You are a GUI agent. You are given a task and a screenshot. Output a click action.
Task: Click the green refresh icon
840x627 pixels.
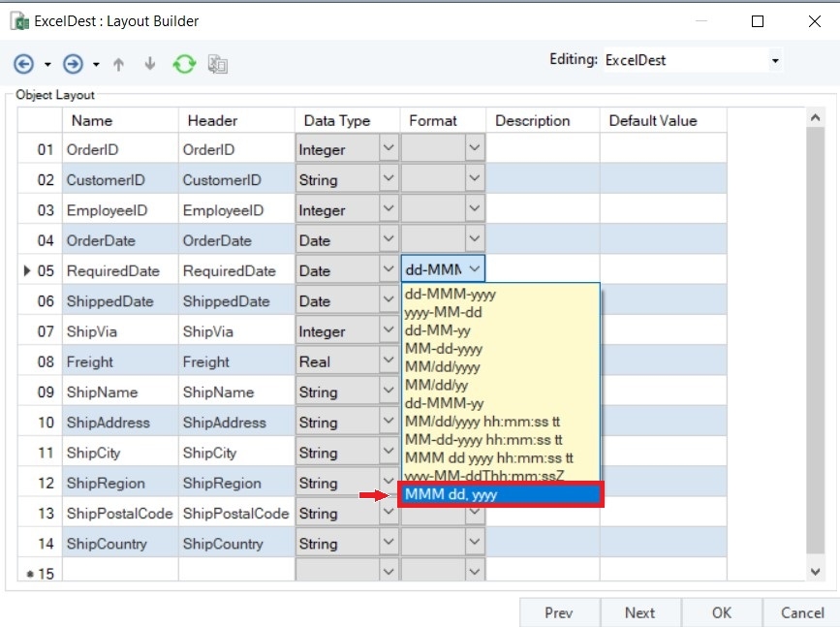click(184, 64)
